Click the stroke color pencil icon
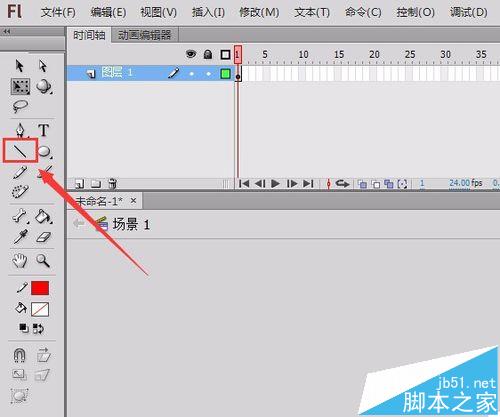Screen dimensions: 500x417 point(22,288)
